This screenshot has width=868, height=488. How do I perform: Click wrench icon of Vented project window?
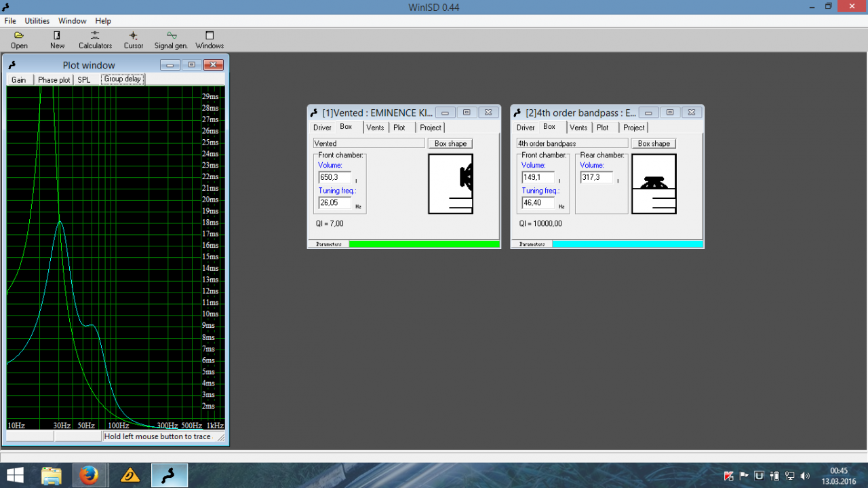313,113
